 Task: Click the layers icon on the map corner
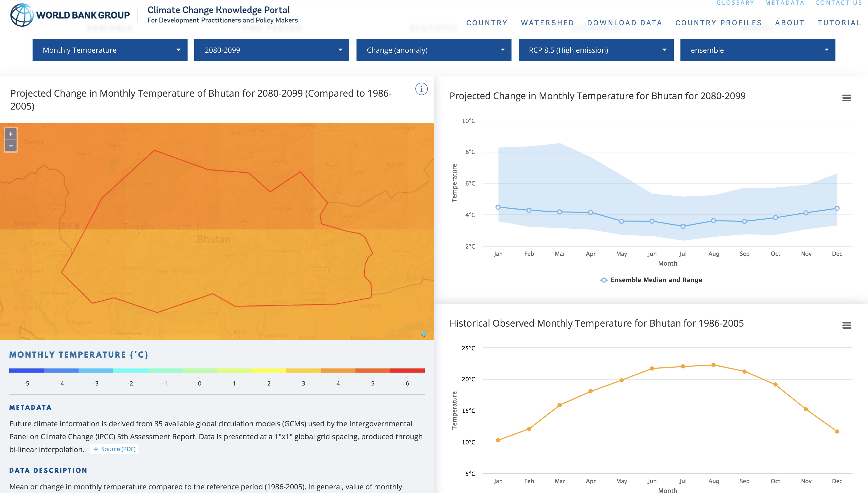coord(424,334)
